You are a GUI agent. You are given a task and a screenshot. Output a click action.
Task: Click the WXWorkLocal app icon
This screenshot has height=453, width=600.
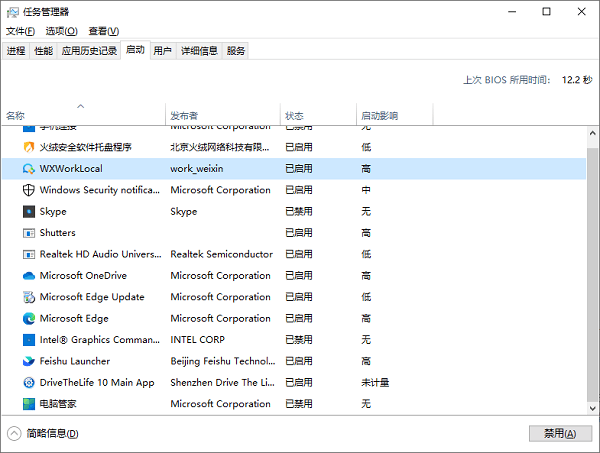point(29,169)
